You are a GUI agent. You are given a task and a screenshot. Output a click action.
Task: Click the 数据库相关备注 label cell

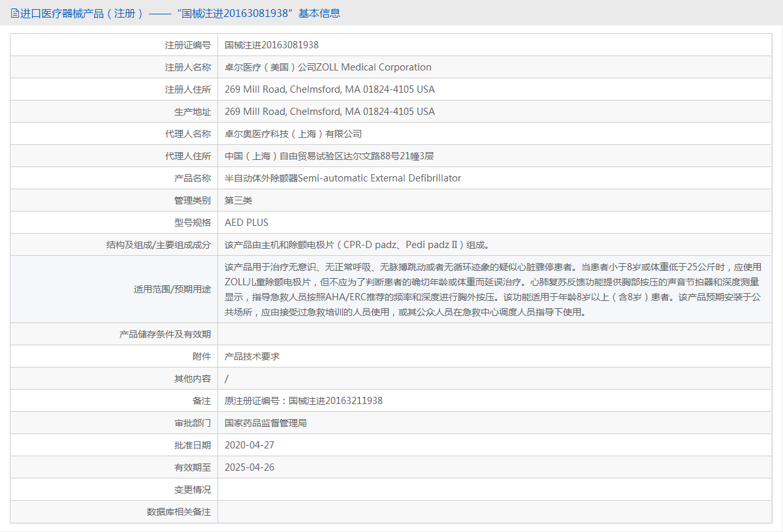pyautogui.click(x=114, y=512)
